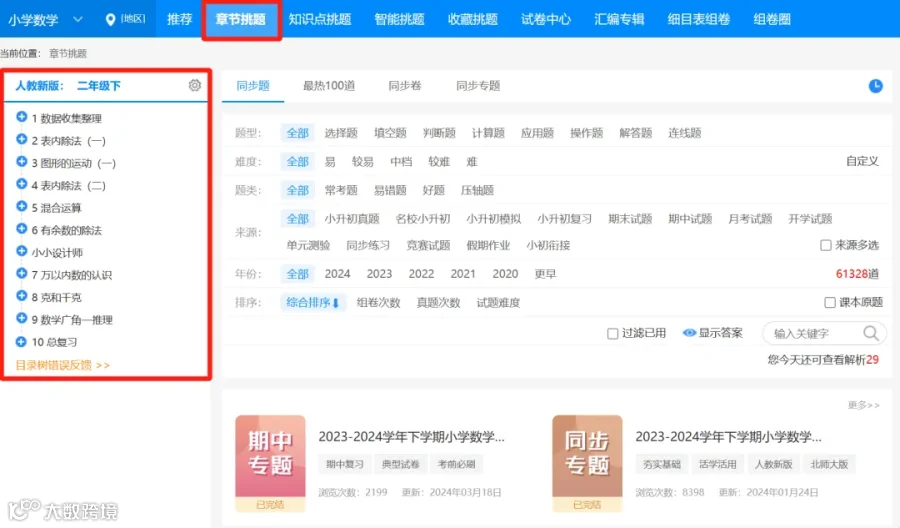Open the textbook version settings gear
900x528 pixels.
pyautogui.click(x=195, y=86)
